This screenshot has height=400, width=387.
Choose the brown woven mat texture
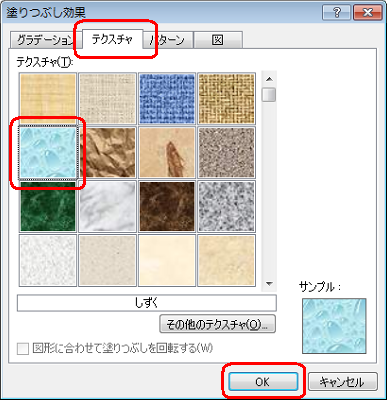point(226,99)
